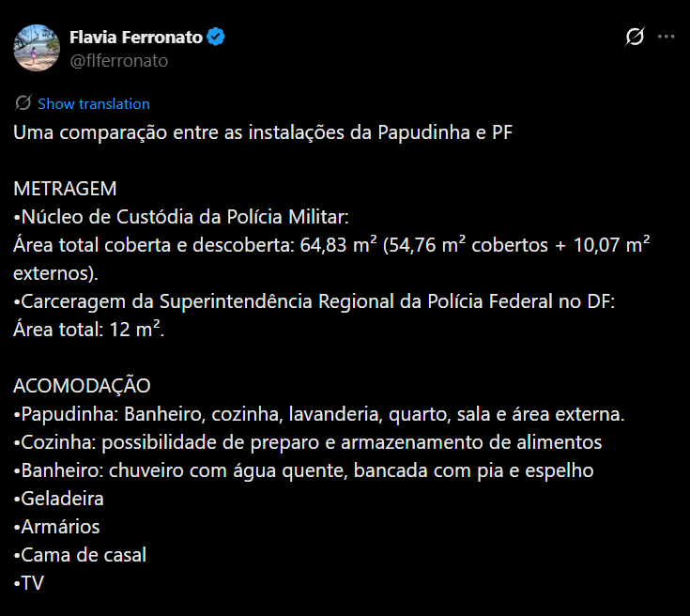Viewport: 690px width, 616px height.
Task: Click the blue verified badge
Action: click(216, 38)
